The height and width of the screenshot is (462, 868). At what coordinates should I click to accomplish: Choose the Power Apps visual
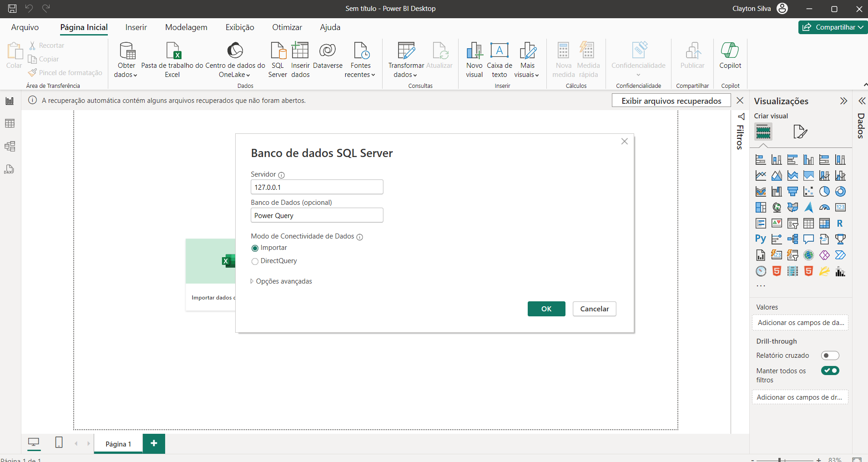tap(824, 255)
